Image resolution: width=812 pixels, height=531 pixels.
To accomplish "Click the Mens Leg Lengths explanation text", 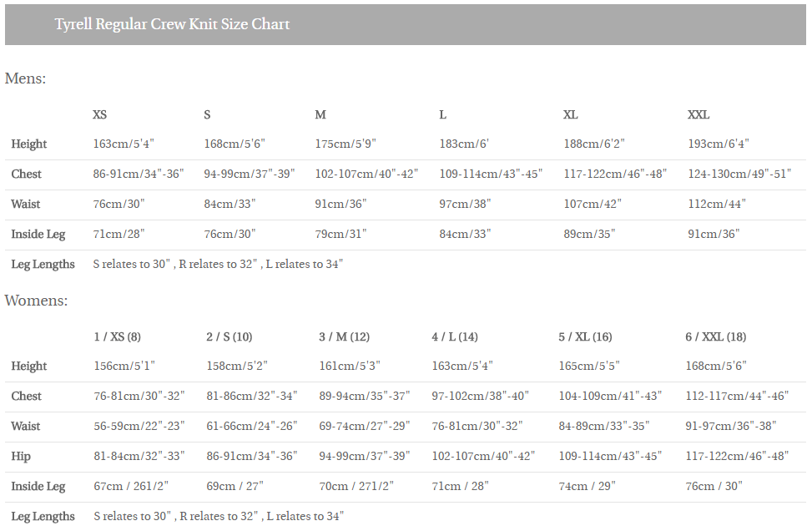I will point(218,264).
